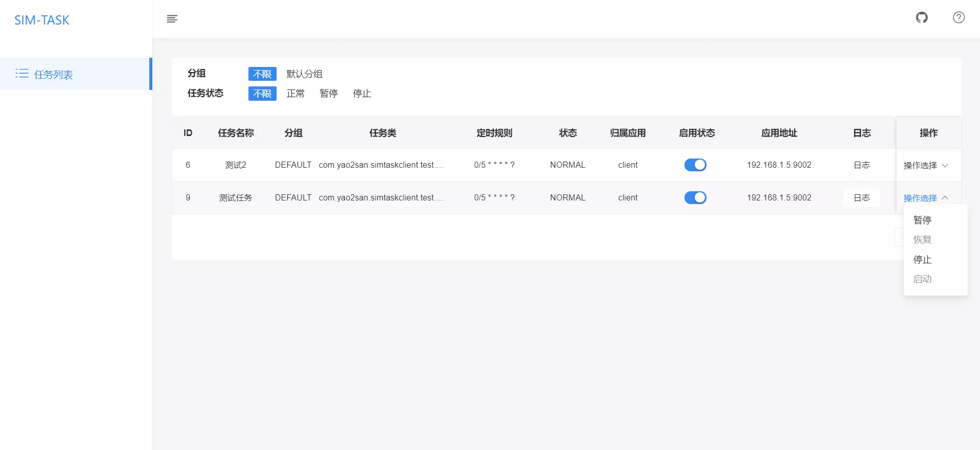
Task: Click address 192.168.1.5:9002 in row 测试2
Action: coord(779,165)
